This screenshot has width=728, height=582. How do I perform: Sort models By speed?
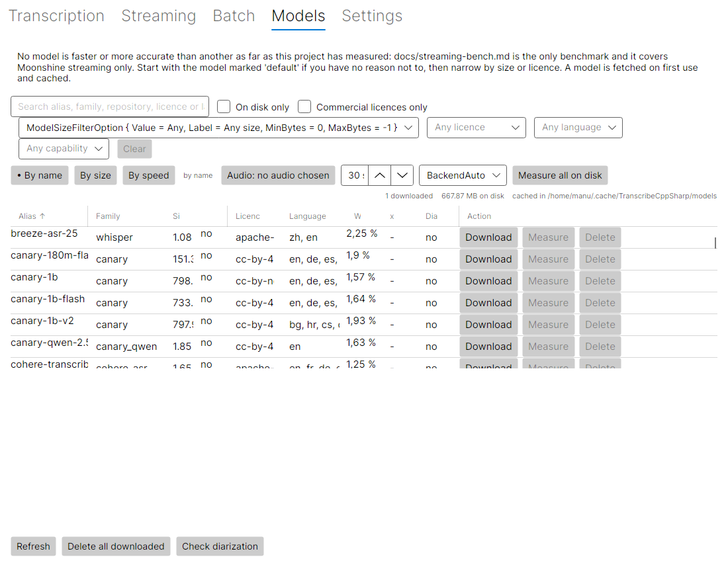tap(148, 175)
